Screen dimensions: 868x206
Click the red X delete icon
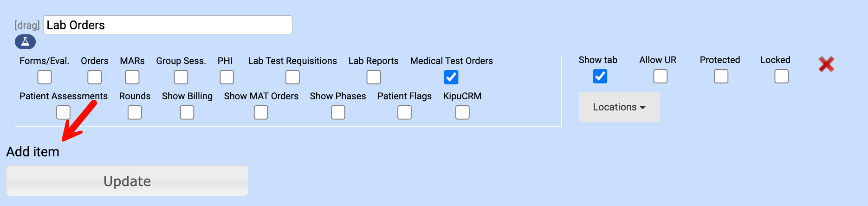click(826, 64)
